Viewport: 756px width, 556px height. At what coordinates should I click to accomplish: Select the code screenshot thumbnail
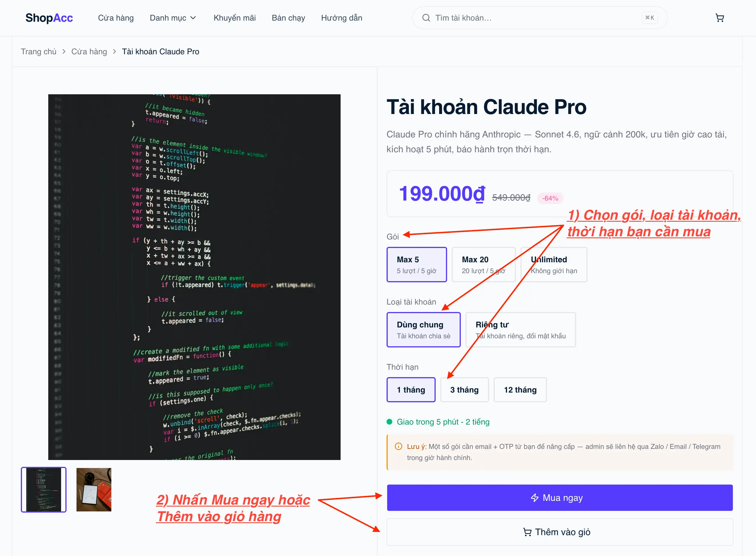click(44, 490)
